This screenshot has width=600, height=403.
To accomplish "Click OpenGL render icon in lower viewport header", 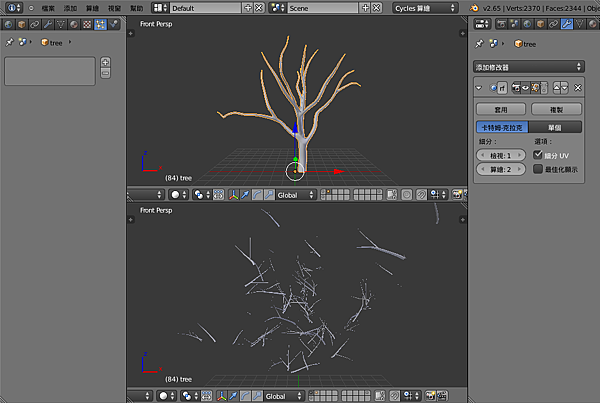I will pyautogui.click(x=430, y=396).
